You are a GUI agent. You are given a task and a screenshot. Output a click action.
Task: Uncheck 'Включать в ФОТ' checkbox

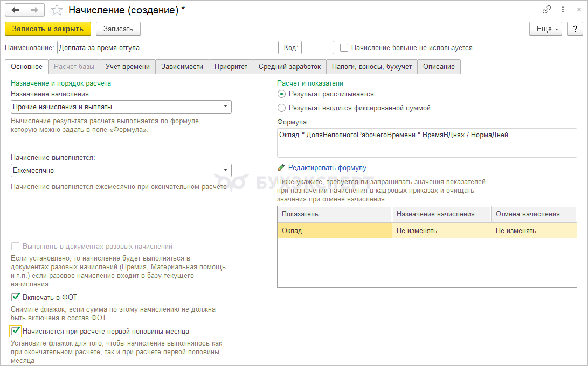(x=16, y=297)
